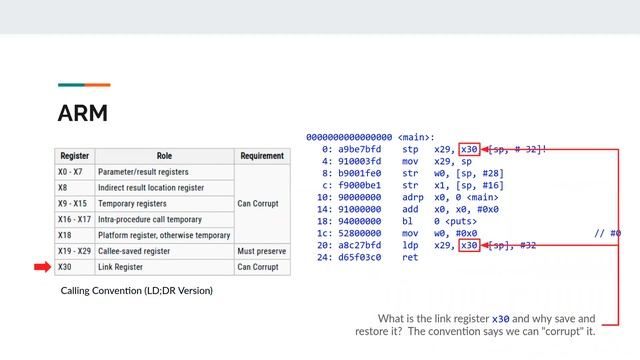Screen dimensions: 640x360
Task: Select the "X19 - X29" register cell
Action: click(75, 251)
